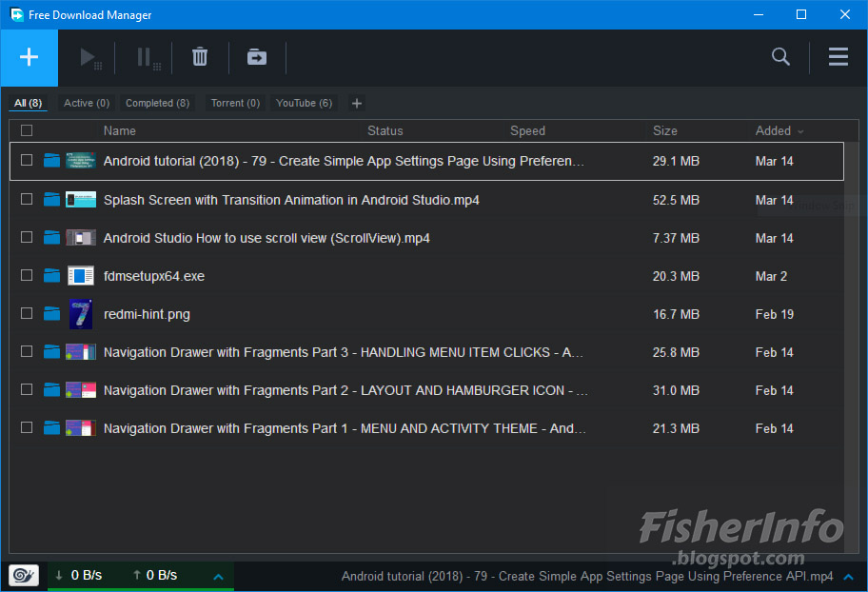Sort list by Name column header
Viewport: 868px width, 592px height.
click(120, 130)
